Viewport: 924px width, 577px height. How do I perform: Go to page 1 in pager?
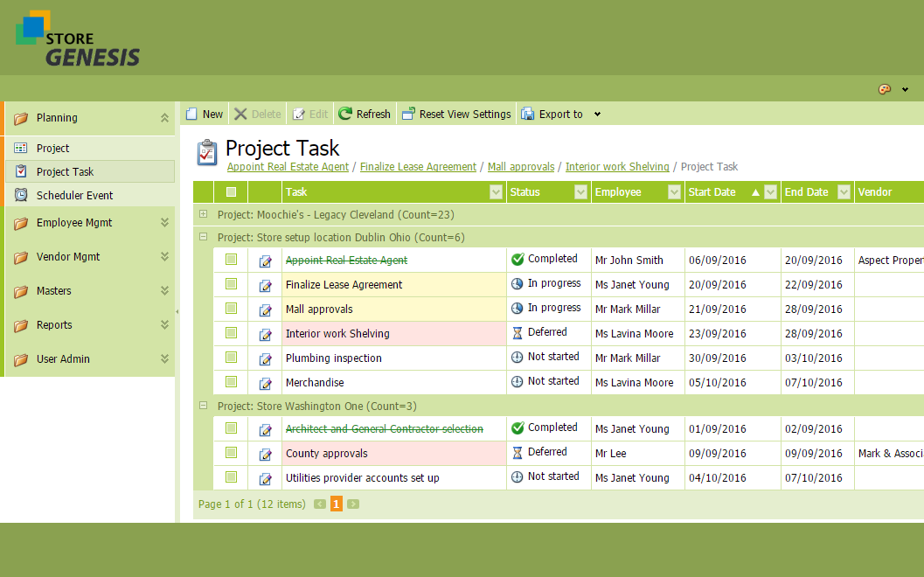pos(336,504)
